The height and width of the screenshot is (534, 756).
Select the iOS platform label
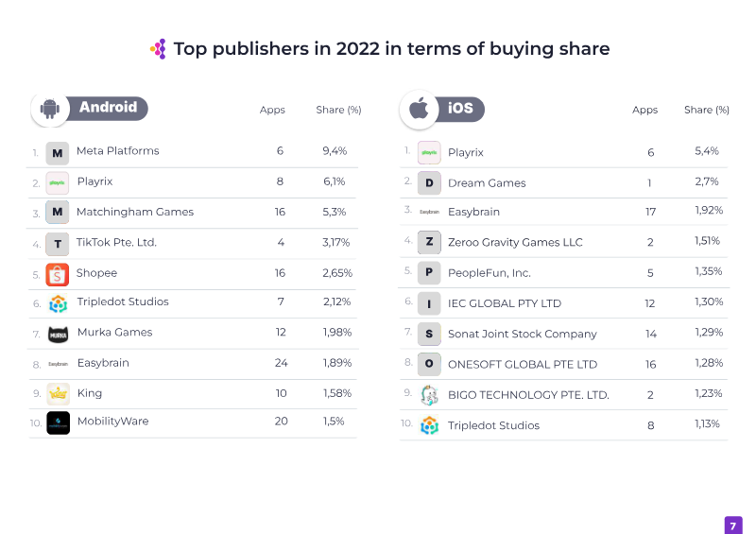(459, 110)
